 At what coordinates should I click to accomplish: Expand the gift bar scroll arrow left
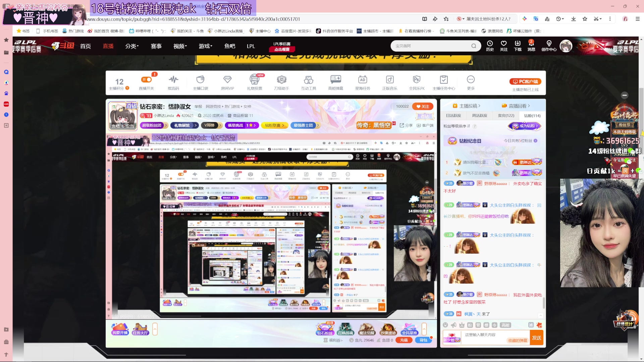[x=155, y=329]
